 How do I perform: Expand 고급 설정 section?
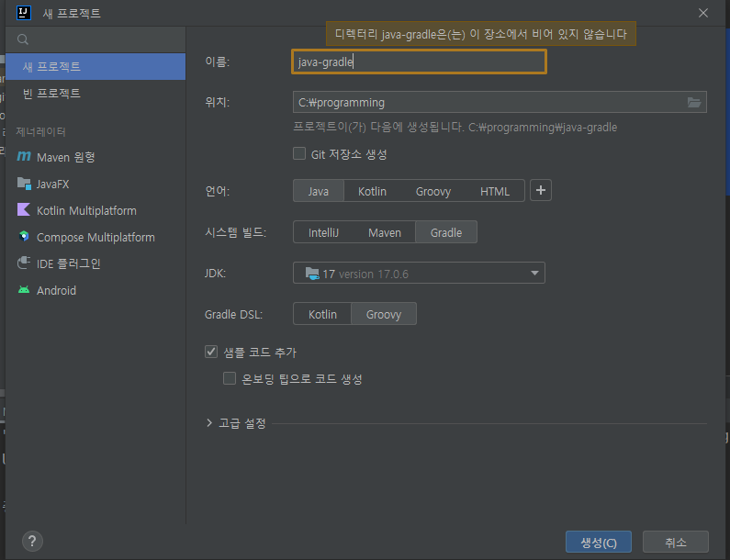(209, 422)
